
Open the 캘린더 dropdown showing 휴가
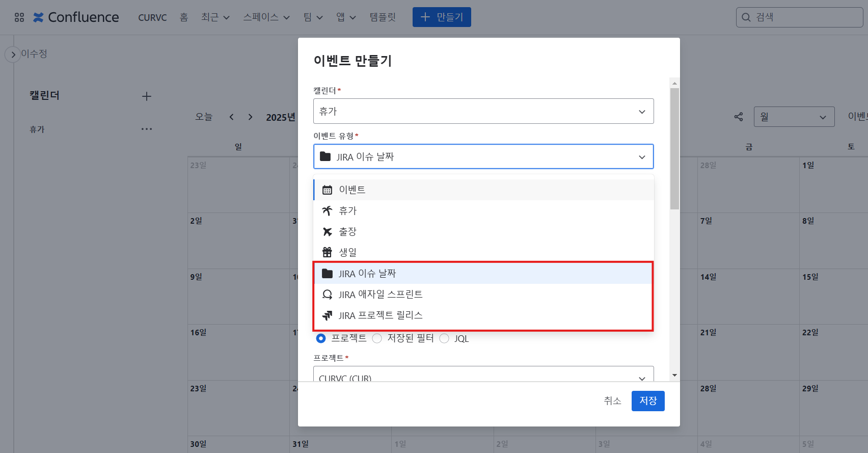click(x=483, y=111)
